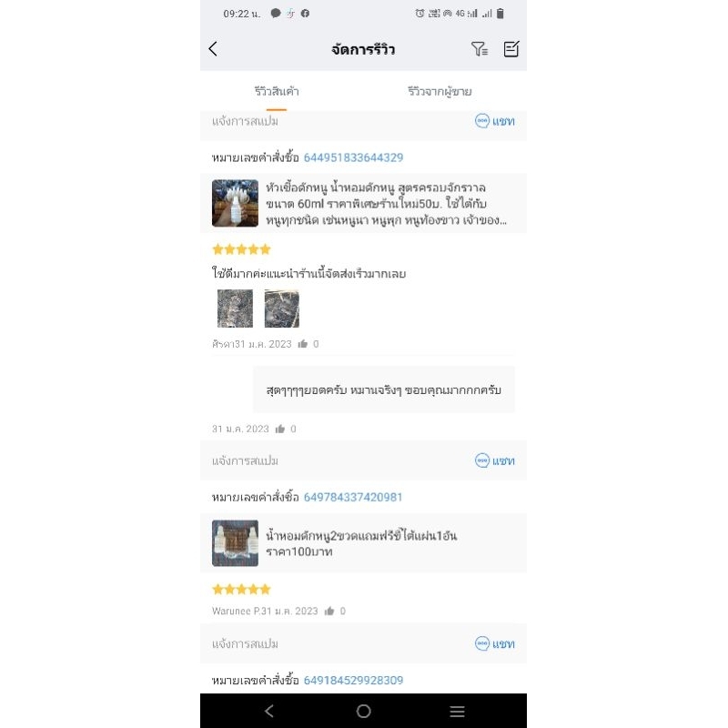Viewport: 728px width, 728px height.
Task: Tap Android home circle button
Action: click(363, 711)
